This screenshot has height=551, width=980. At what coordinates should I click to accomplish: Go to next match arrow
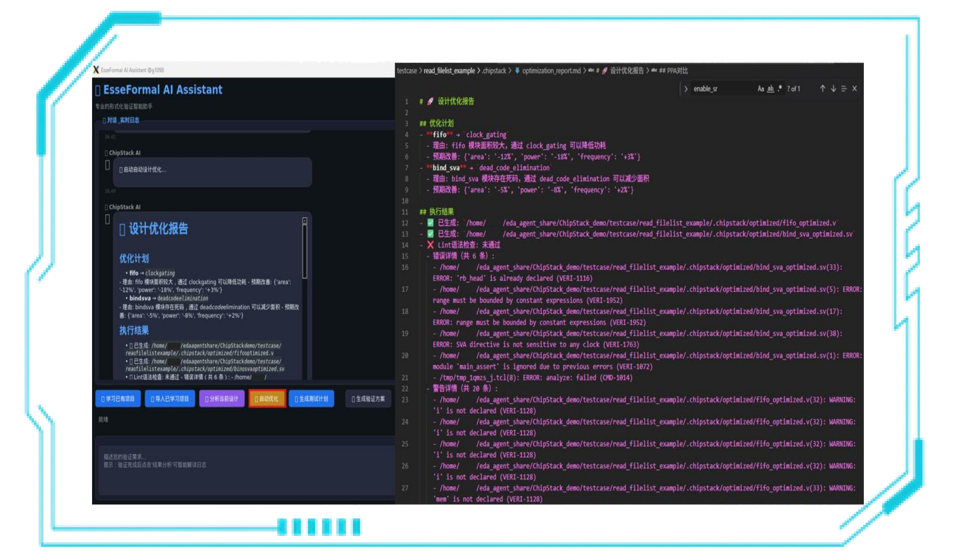coord(833,89)
